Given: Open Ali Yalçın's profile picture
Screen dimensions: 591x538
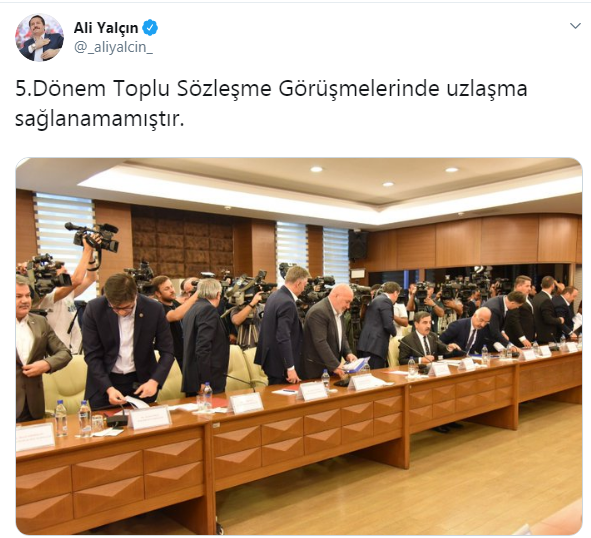Looking at the screenshot, I should coord(39,37).
